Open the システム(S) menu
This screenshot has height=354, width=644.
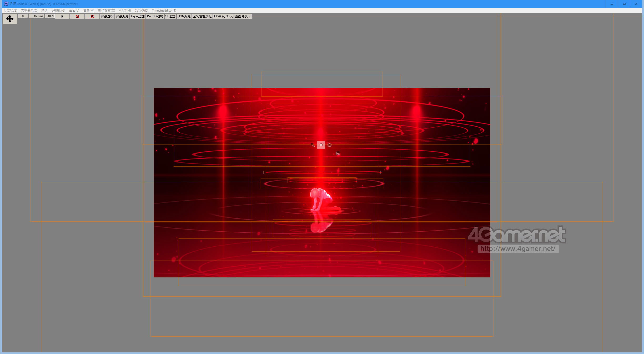pos(11,11)
